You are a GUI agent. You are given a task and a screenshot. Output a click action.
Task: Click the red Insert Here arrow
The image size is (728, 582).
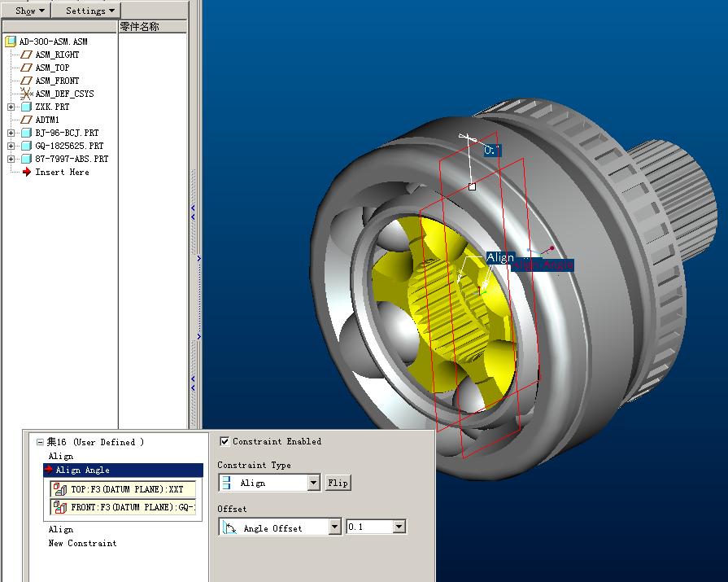point(27,172)
